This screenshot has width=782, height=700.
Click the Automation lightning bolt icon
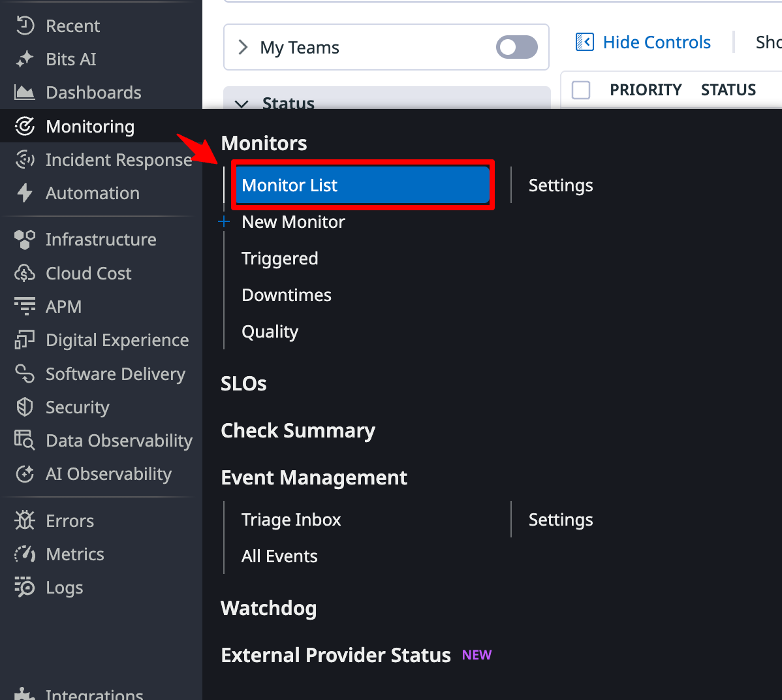point(25,193)
